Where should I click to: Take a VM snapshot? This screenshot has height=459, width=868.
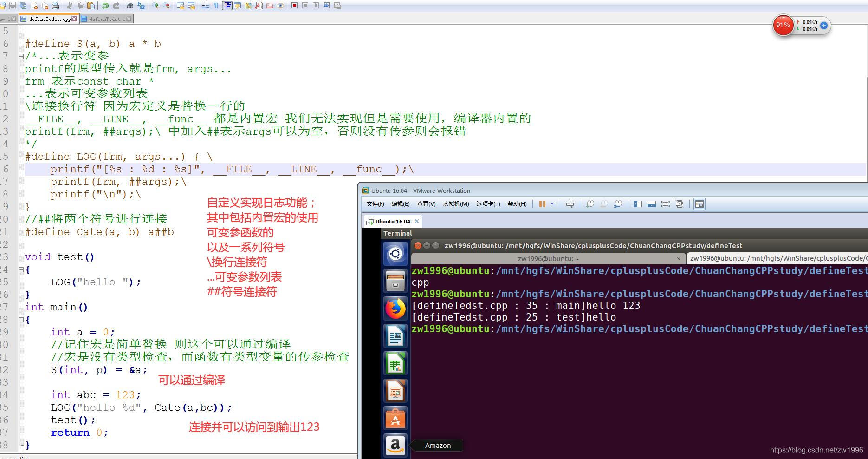pos(590,204)
